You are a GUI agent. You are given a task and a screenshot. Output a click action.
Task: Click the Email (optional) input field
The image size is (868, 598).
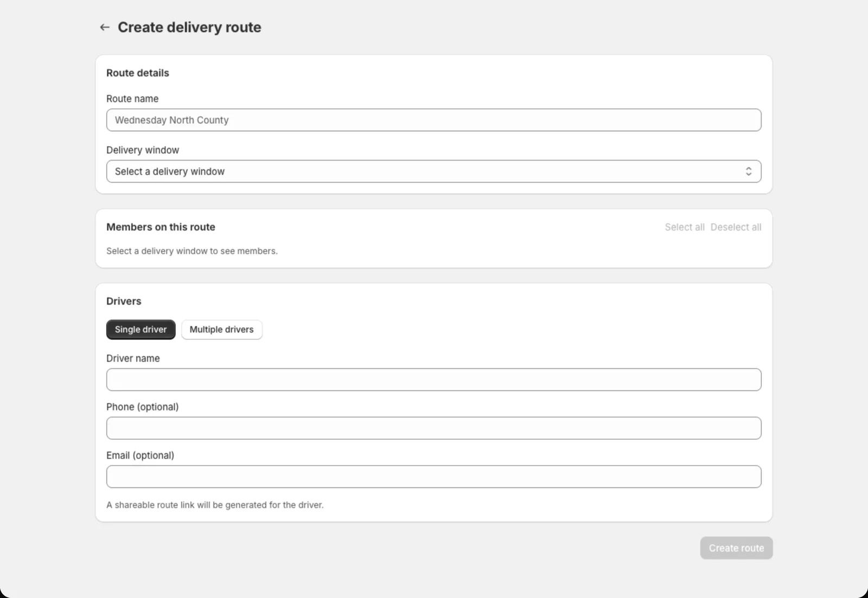[x=433, y=477]
